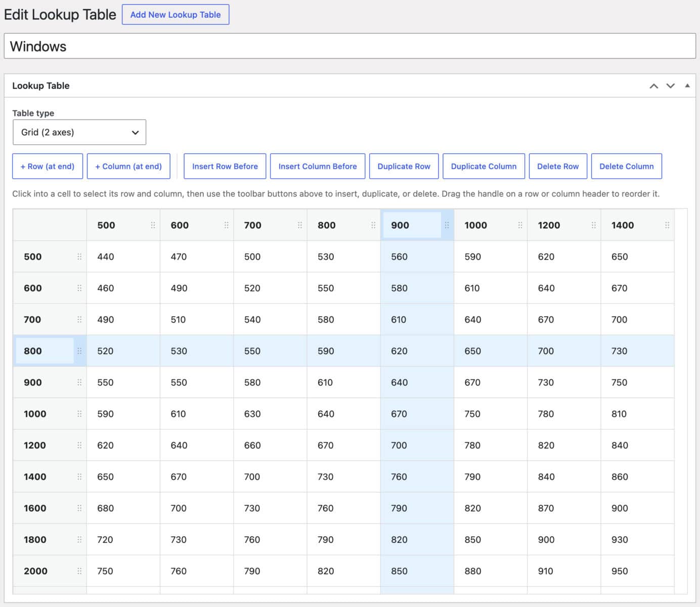Select cell 630 in row 1000
The height and width of the screenshot is (607, 700).
(270, 414)
